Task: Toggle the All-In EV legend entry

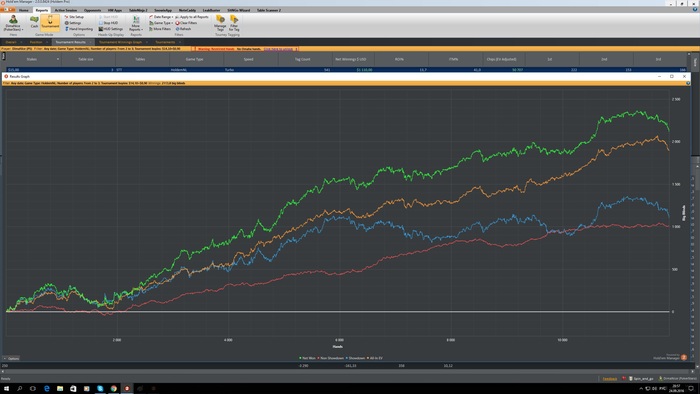Action: point(375,358)
